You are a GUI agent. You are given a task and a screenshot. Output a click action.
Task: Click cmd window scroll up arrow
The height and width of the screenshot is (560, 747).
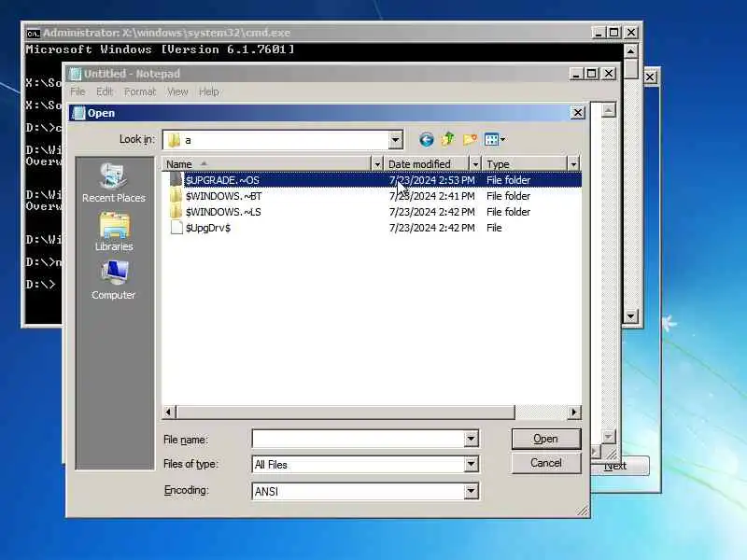[631, 51]
